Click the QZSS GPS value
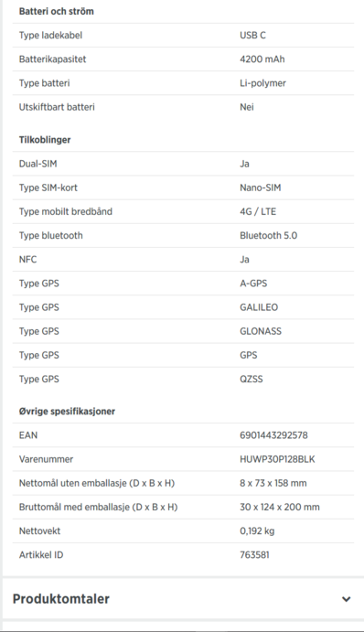 [x=252, y=380]
